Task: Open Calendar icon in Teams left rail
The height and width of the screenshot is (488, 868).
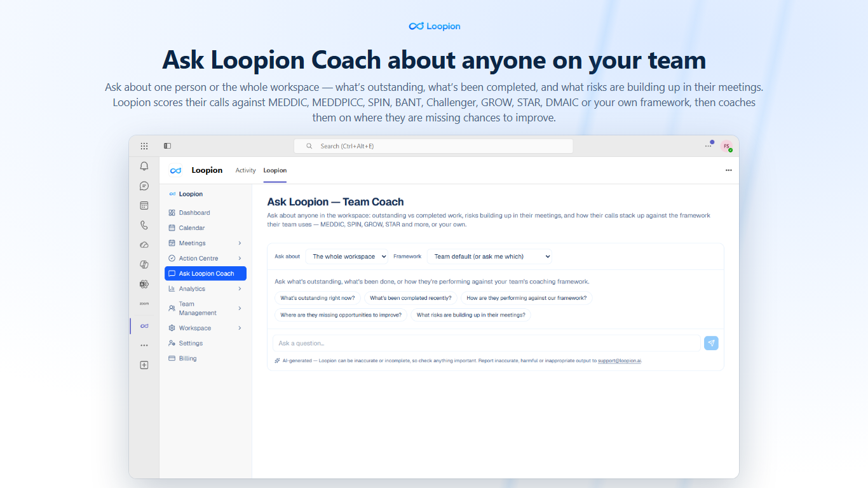Action: click(144, 206)
